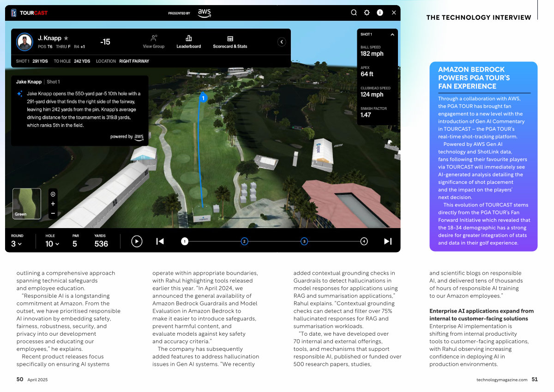Skip to next shot
This screenshot has height=392, width=554.
pos(388,241)
